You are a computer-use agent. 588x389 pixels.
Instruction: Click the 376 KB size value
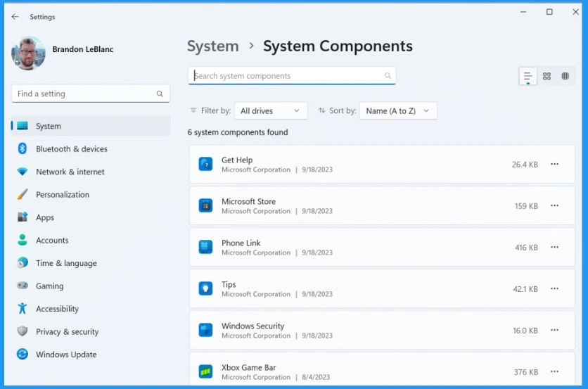pos(525,372)
